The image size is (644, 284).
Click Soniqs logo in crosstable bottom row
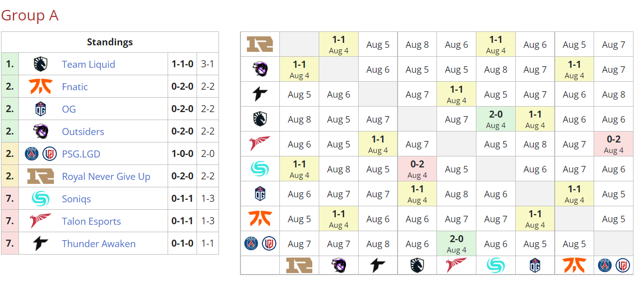496,265
